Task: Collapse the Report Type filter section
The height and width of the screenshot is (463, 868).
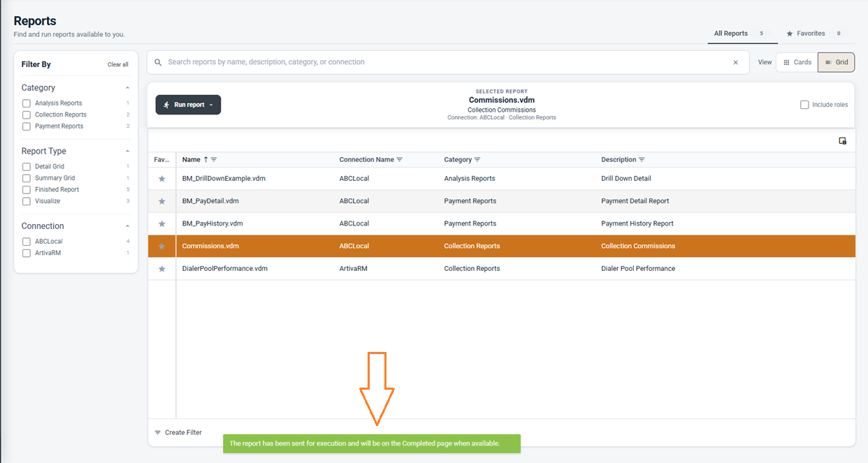Action: point(127,152)
